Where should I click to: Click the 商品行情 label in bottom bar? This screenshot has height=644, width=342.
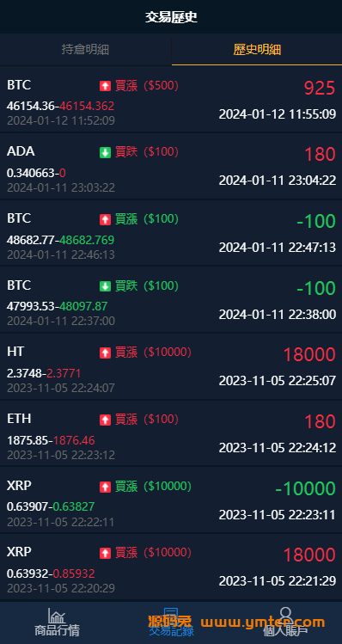57,630
